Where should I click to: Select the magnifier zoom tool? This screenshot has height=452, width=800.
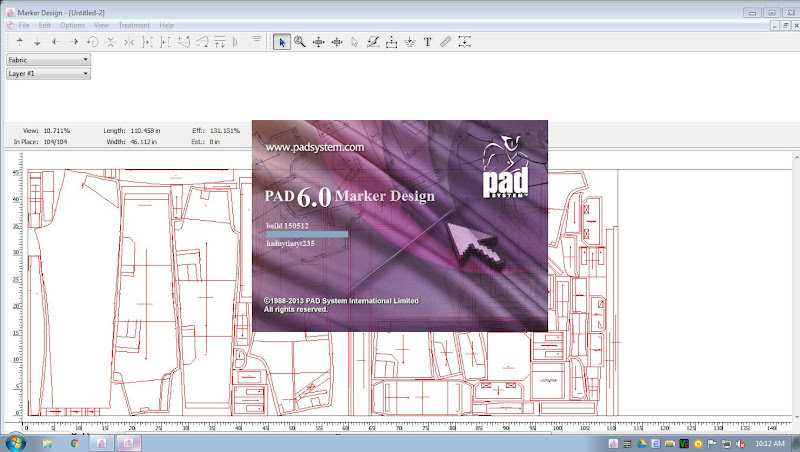coord(300,42)
